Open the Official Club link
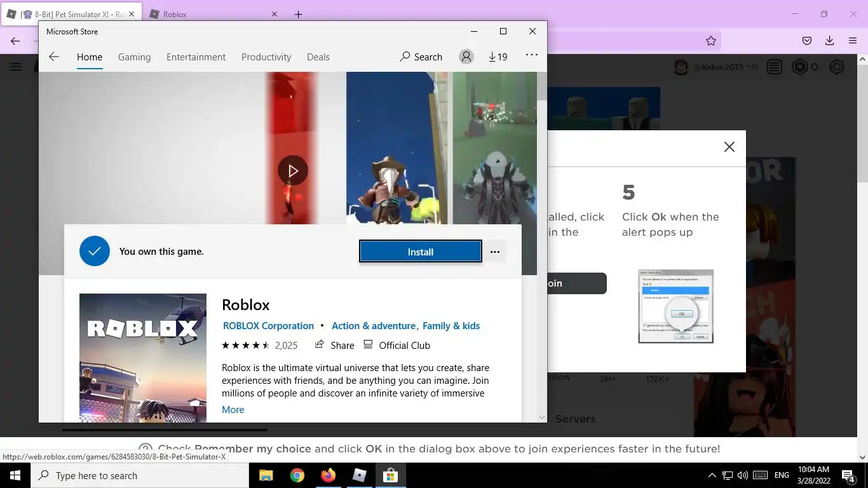868x488 pixels. click(x=397, y=345)
